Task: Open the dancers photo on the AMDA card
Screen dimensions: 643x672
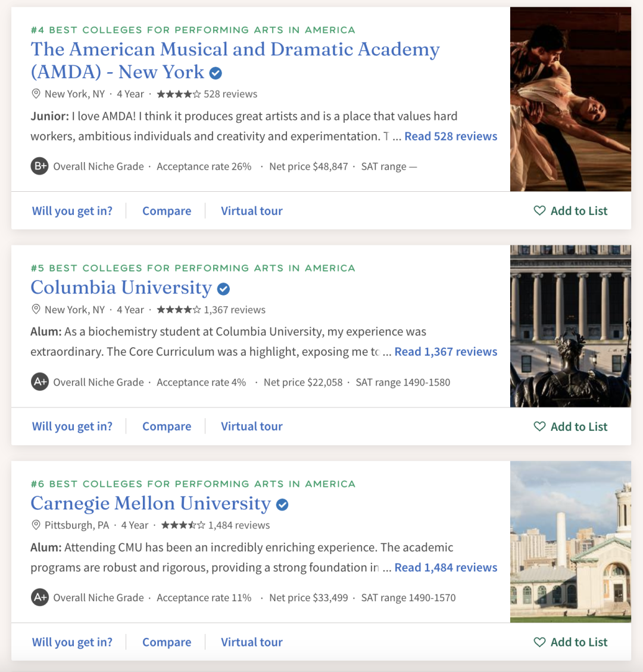Action: coord(570,99)
